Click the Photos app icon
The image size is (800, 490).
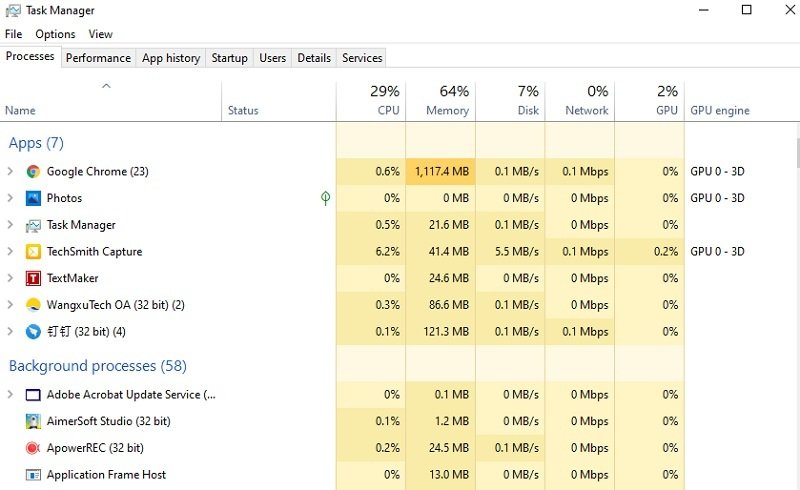pyautogui.click(x=33, y=198)
